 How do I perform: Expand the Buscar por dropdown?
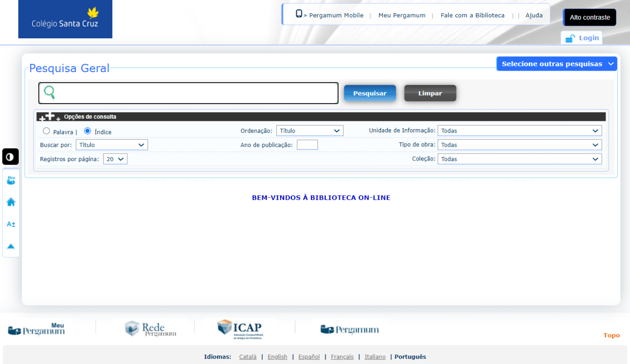coord(112,145)
